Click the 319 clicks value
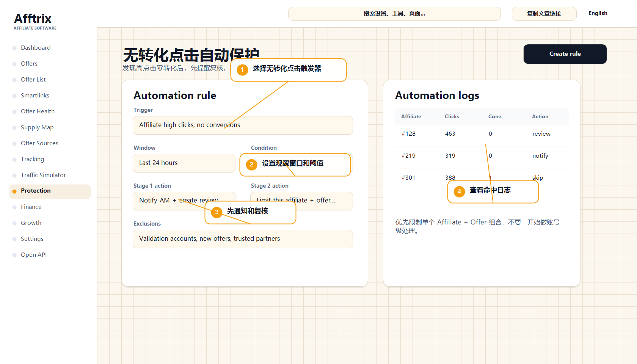This screenshot has height=364, width=637. point(450,156)
